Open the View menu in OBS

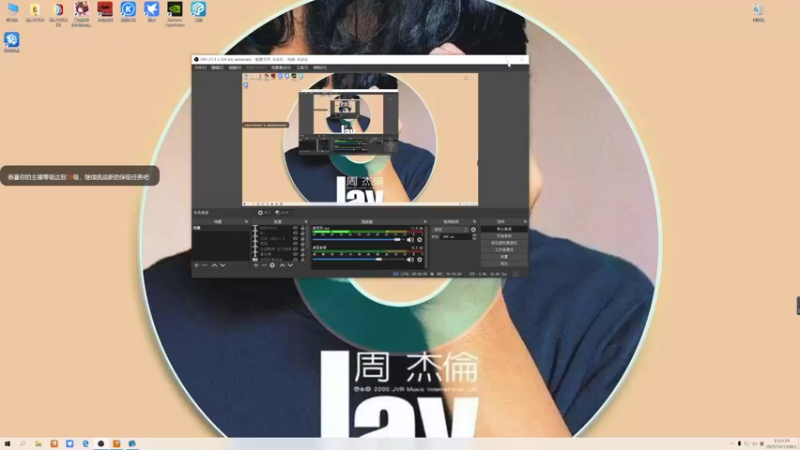click(x=235, y=67)
